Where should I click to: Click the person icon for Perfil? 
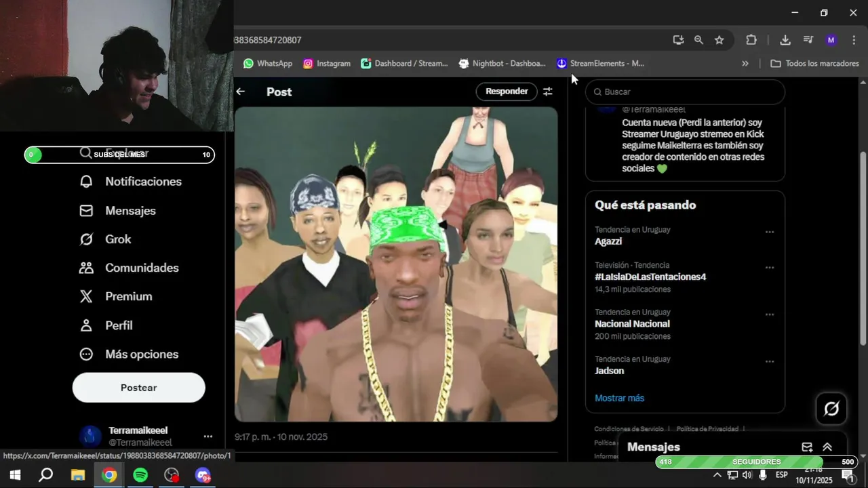click(x=86, y=325)
